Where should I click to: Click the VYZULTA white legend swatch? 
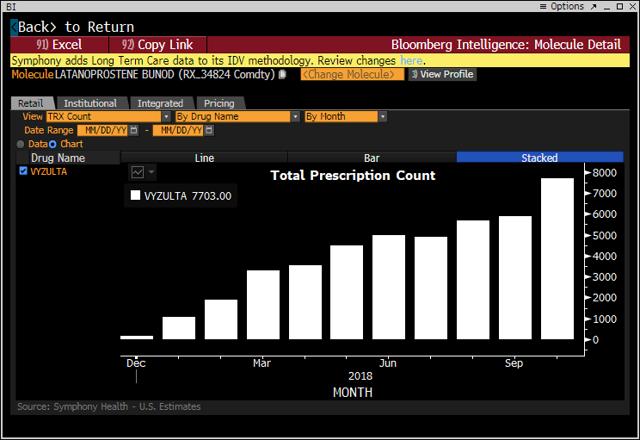[135, 196]
